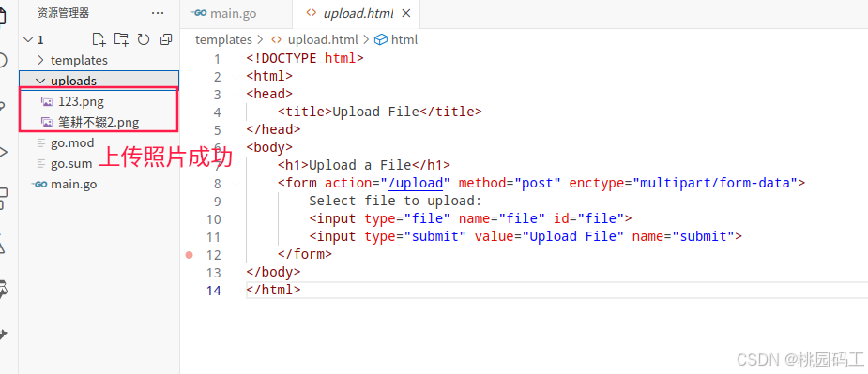Click the templates breadcrumb segment
The width and height of the screenshot is (868, 374).
(223, 39)
